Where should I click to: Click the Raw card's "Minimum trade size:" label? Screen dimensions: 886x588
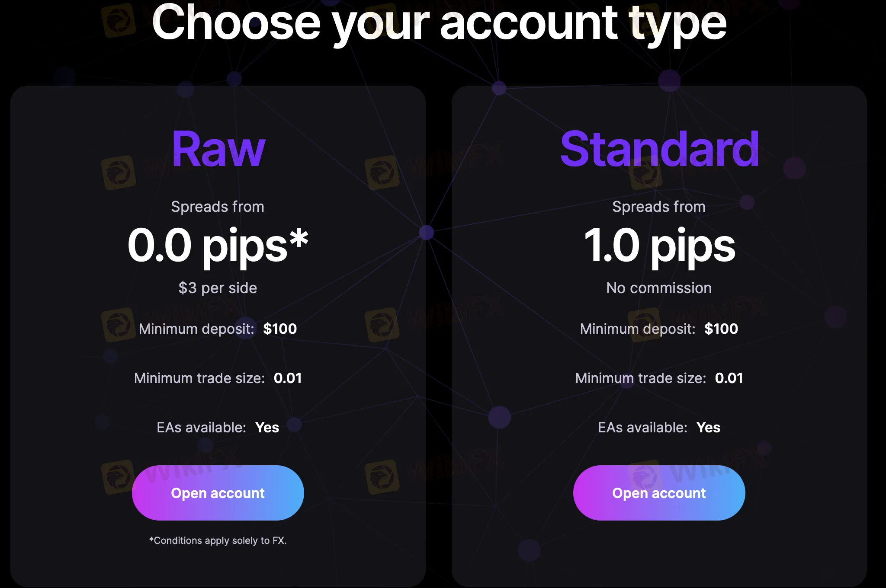(199, 378)
